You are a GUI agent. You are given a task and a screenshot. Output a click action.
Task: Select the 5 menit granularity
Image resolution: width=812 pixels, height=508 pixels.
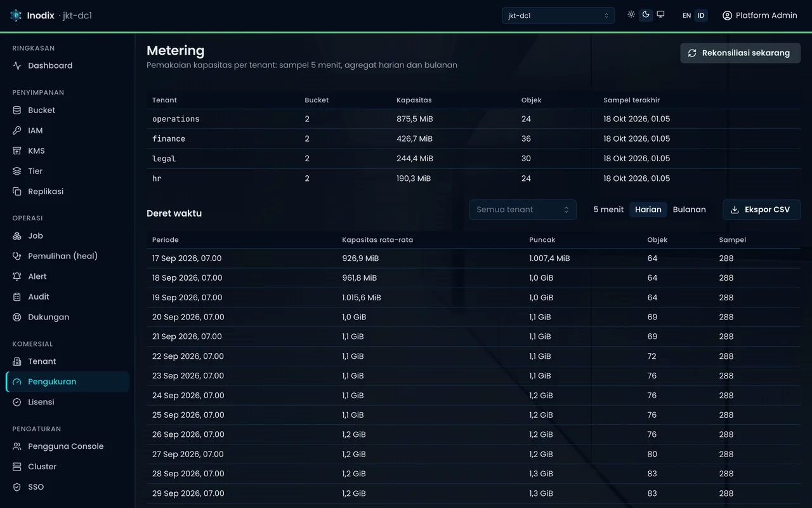(608, 210)
